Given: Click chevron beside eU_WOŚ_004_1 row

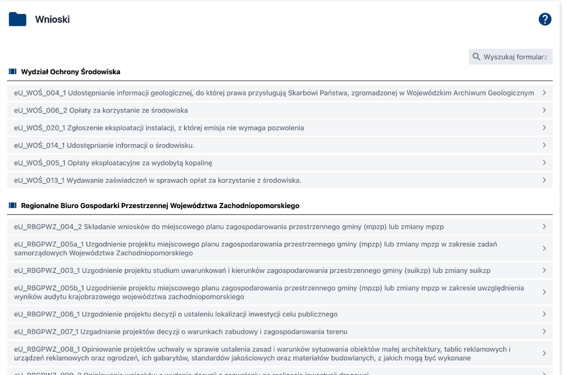Looking at the screenshot, I should point(544,93).
